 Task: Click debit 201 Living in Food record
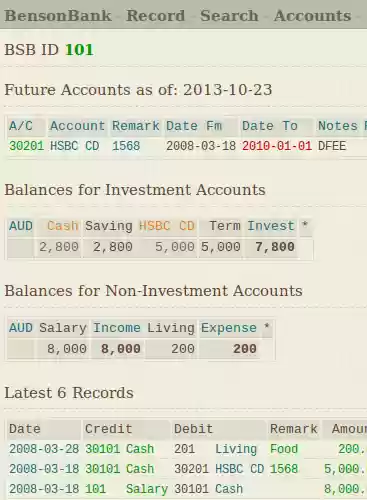click(x=216, y=449)
